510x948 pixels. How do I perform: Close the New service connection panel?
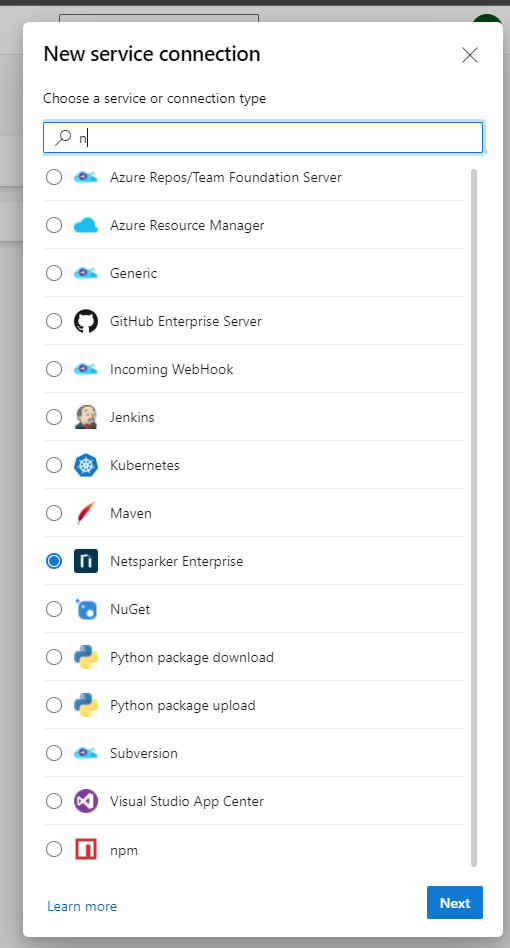tap(470, 55)
